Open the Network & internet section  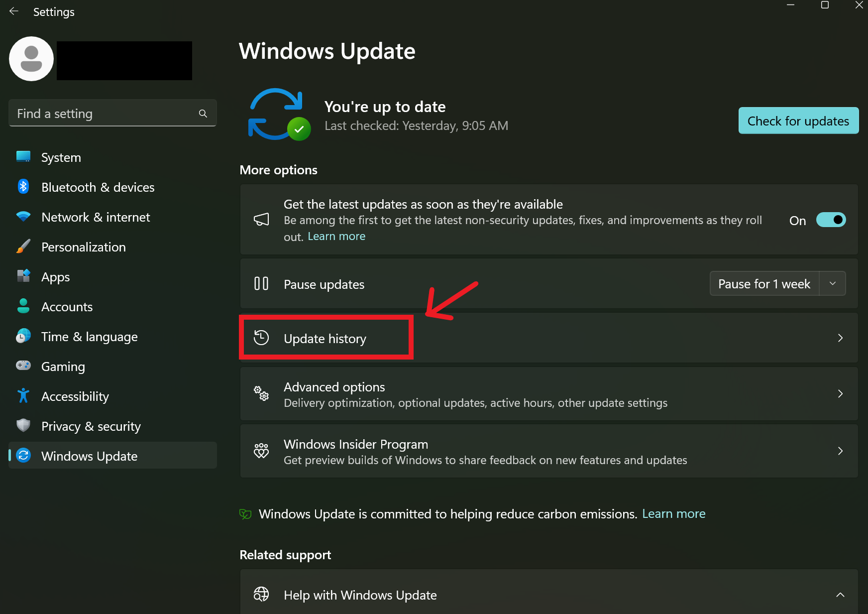[96, 217]
